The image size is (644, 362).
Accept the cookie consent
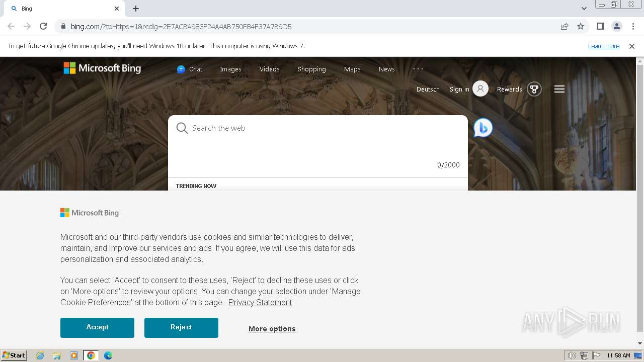[97, 327]
